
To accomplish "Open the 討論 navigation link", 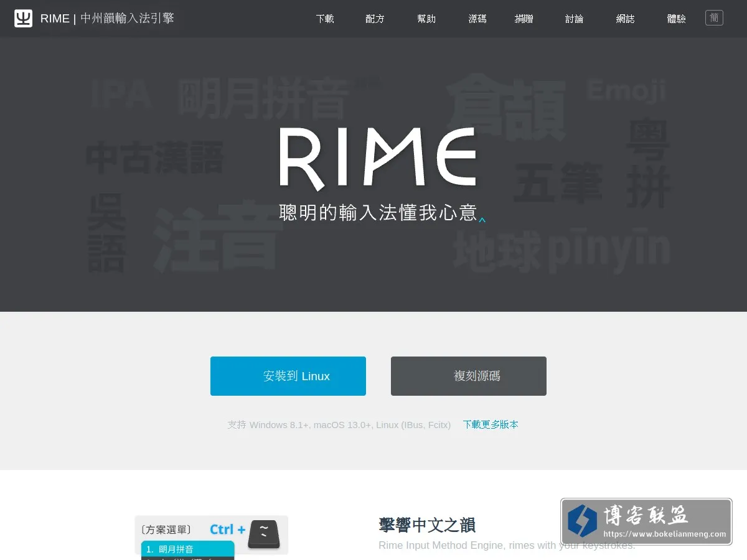I will point(574,19).
